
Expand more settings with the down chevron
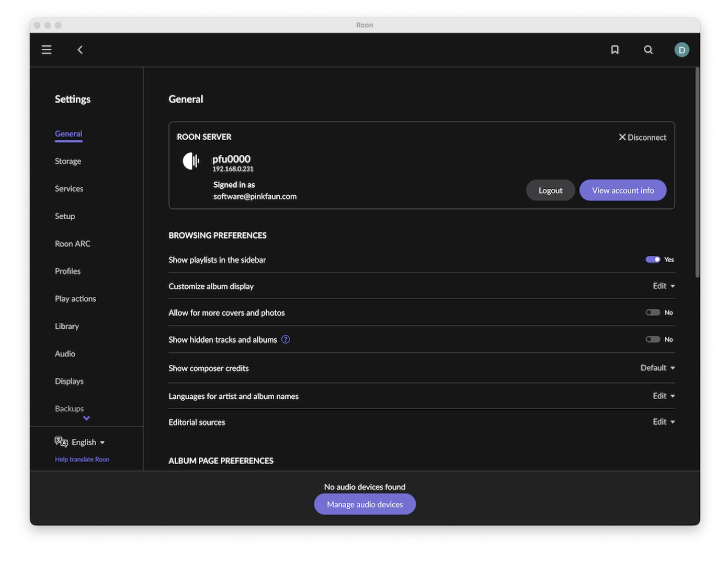(x=86, y=418)
